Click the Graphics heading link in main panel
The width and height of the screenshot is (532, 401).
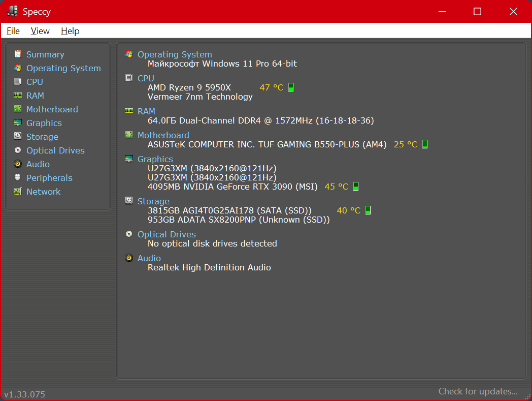pyautogui.click(x=155, y=159)
